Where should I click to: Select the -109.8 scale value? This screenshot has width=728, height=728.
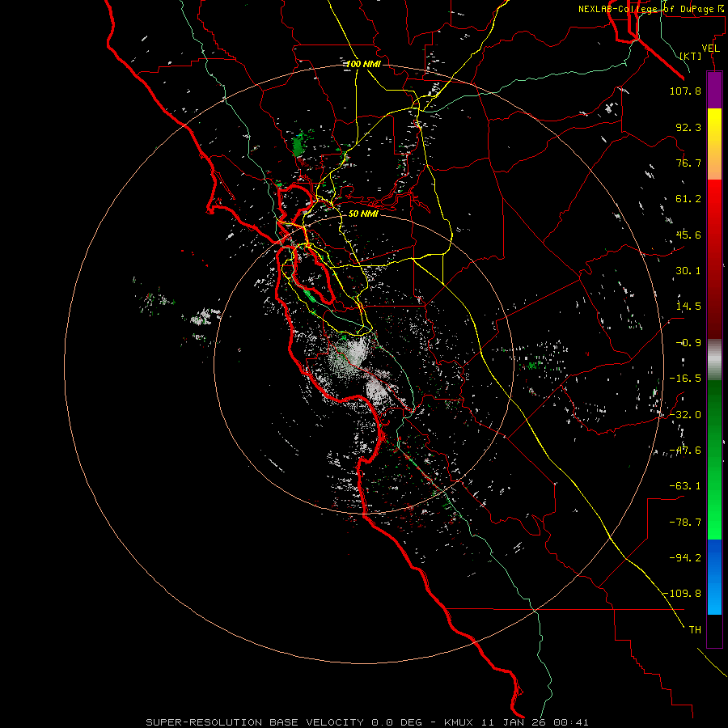click(x=682, y=594)
